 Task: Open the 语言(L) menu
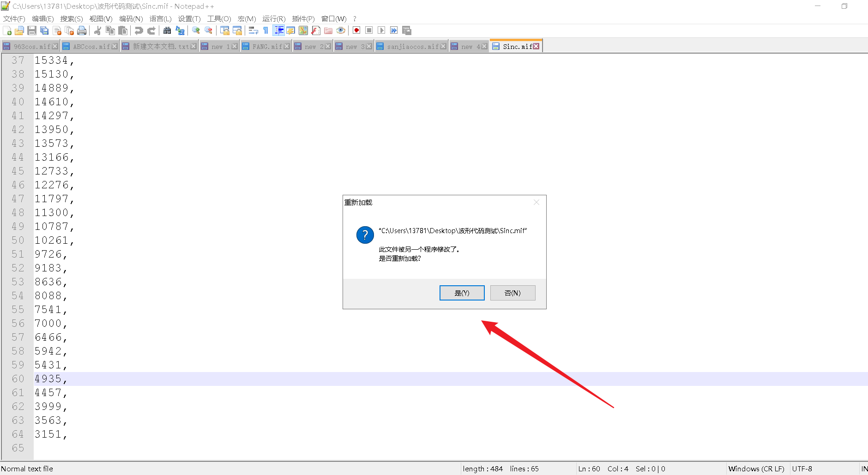[160, 18]
